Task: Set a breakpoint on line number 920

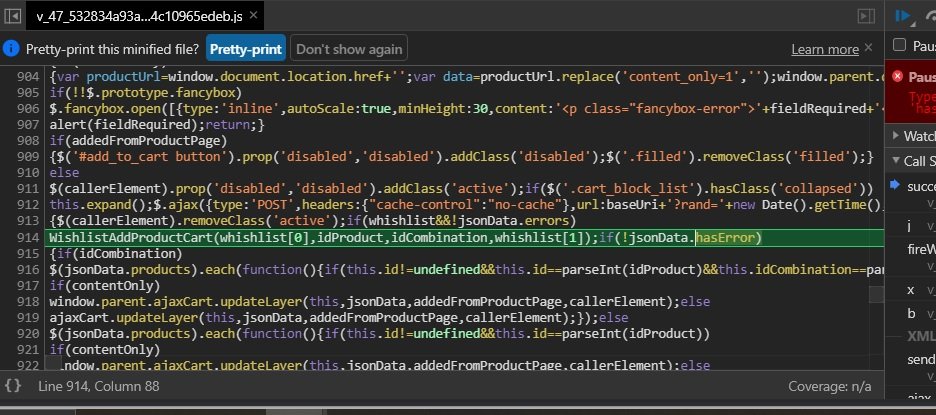Action: (x=28, y=333)
